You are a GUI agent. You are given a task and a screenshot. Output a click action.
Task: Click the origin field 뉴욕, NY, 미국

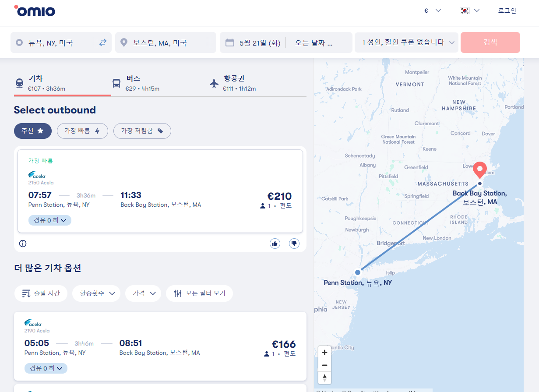point(61,42)
